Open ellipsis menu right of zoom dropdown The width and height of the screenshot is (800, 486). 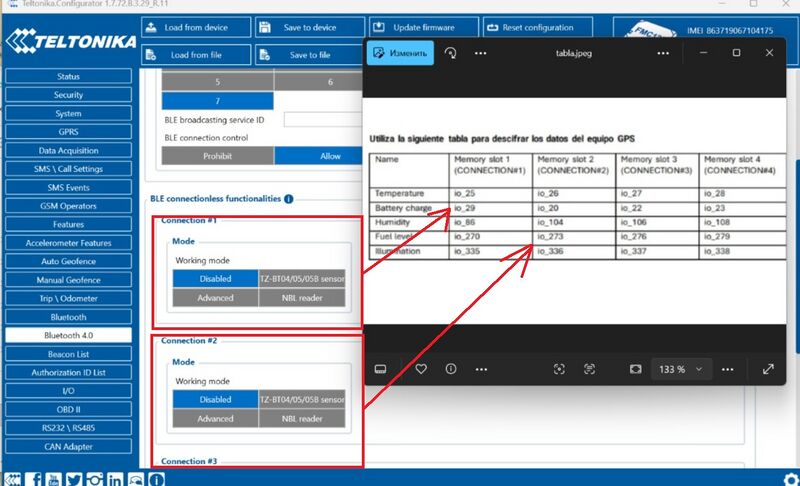point(728,369)
